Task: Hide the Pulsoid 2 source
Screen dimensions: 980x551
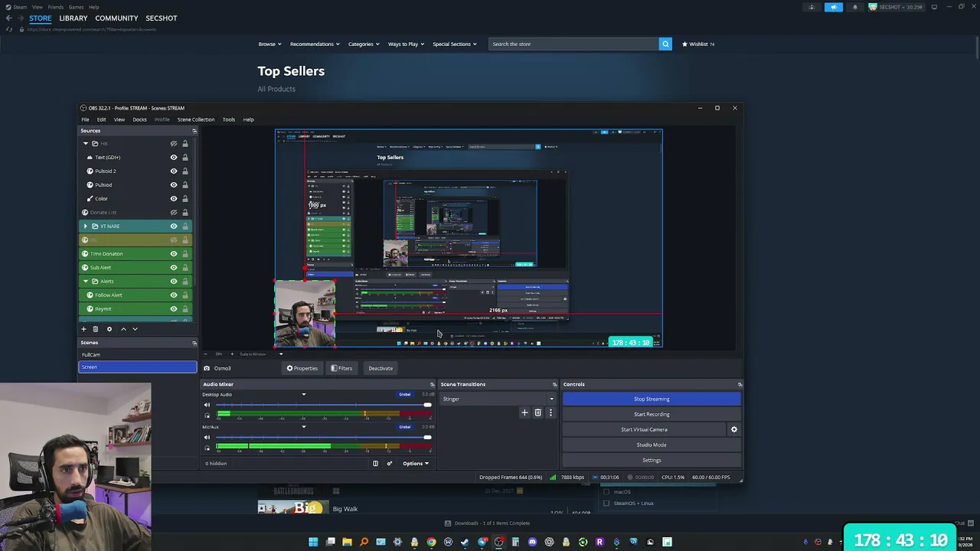Action: point(174,171)
